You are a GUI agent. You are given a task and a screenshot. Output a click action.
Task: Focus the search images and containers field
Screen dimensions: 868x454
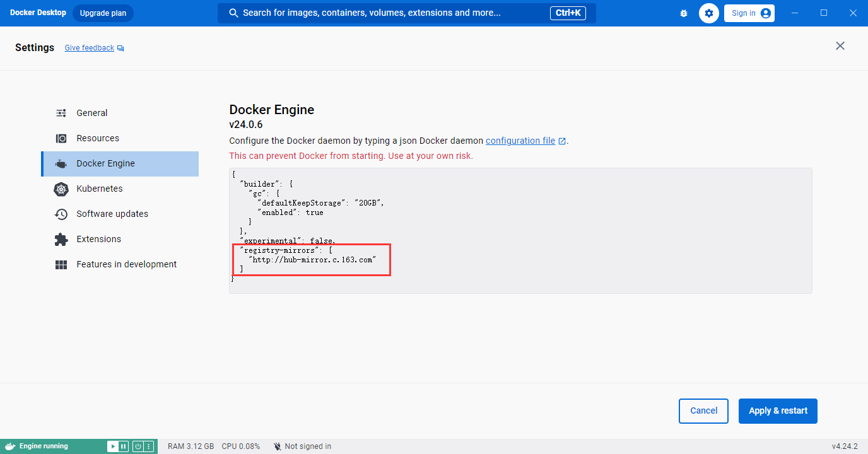click(x=407, y=13)
